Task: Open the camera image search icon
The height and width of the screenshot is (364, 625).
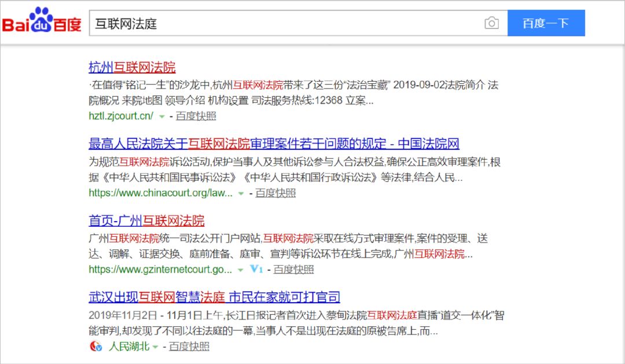Action: [491, 23]
